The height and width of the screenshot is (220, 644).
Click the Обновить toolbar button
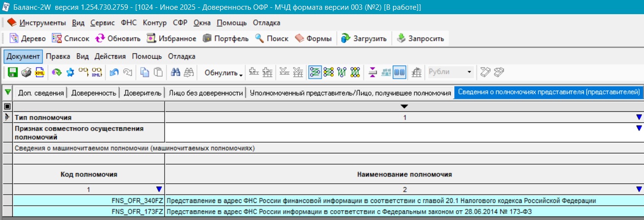coord(118,39)
